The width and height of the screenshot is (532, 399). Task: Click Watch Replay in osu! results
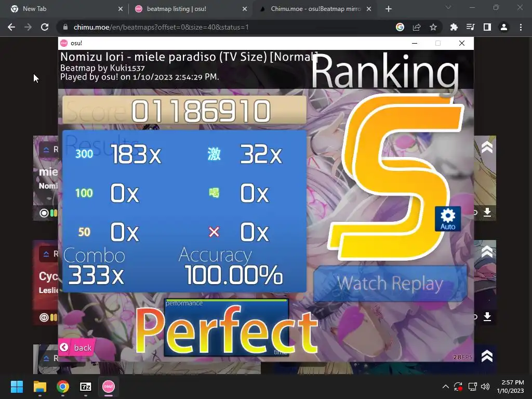point(390,284)
